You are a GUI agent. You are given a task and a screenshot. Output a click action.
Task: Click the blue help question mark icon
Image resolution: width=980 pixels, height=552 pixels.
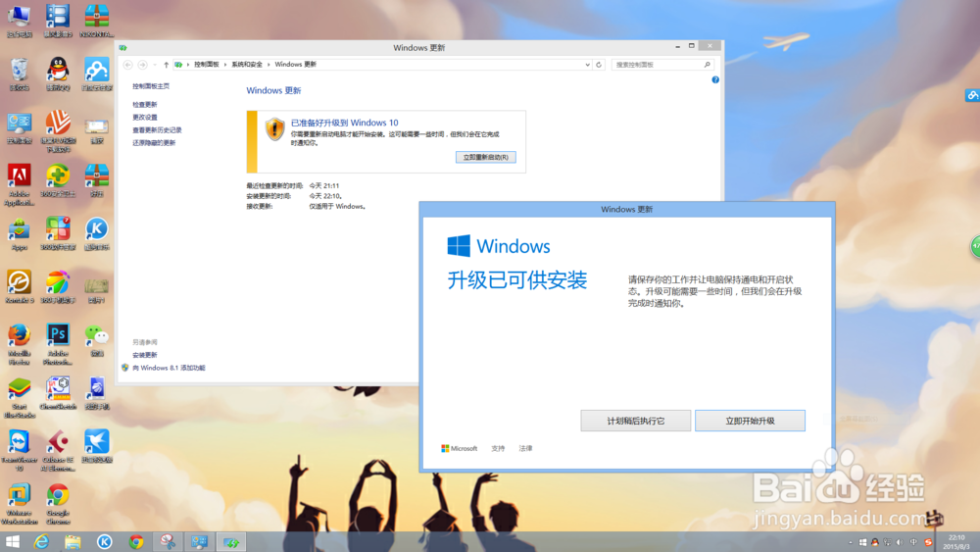pyautogui.click(x=715, y=80)
